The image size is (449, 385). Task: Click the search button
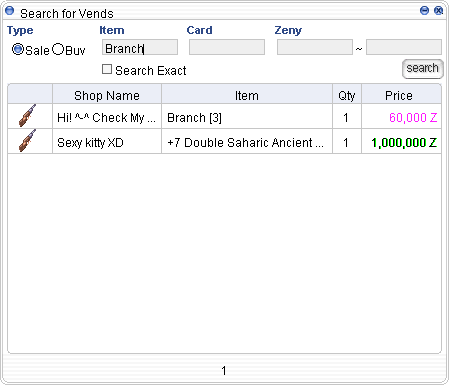pos(423,69)
